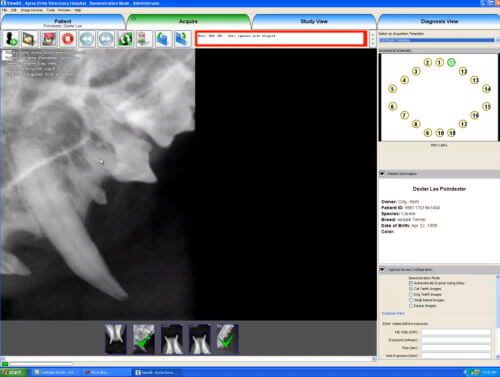Click the patient-with-green-arrow toolbar icon

(11, 39)
